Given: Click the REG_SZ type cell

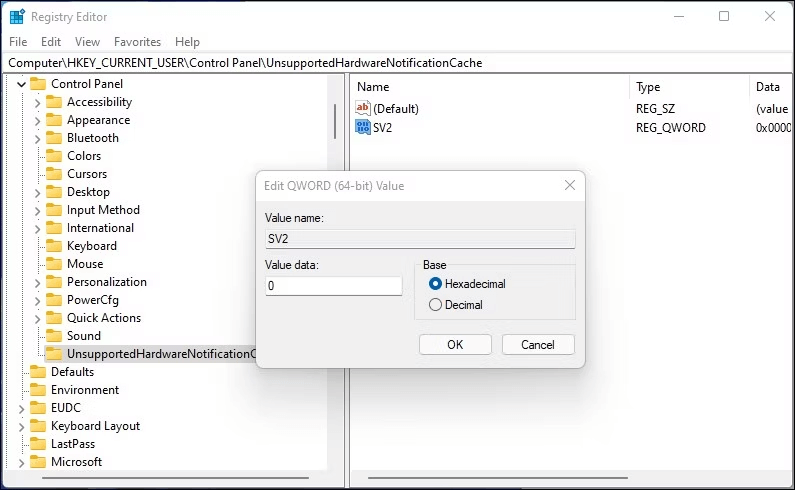Looking at the screenshot, I should pos(656,109).
